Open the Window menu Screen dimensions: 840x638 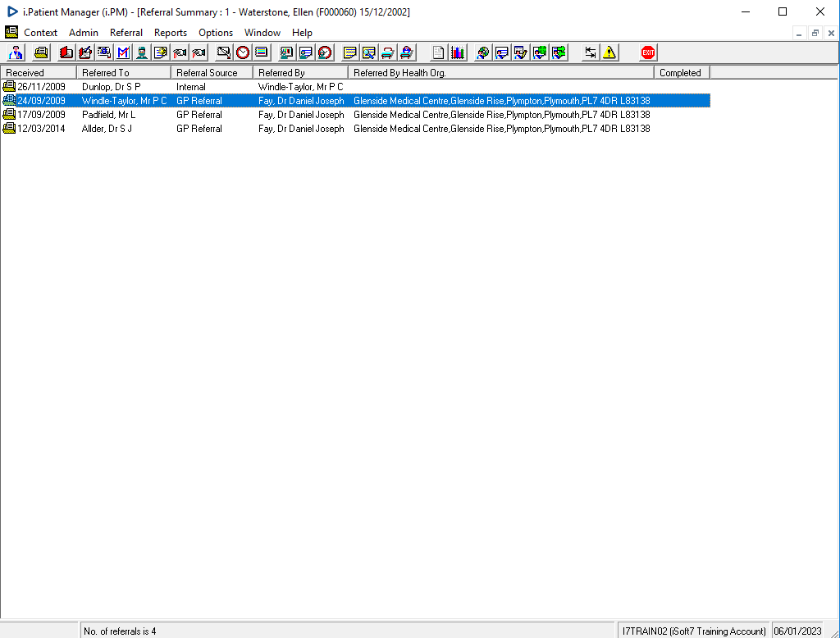(x=262, y=33)
